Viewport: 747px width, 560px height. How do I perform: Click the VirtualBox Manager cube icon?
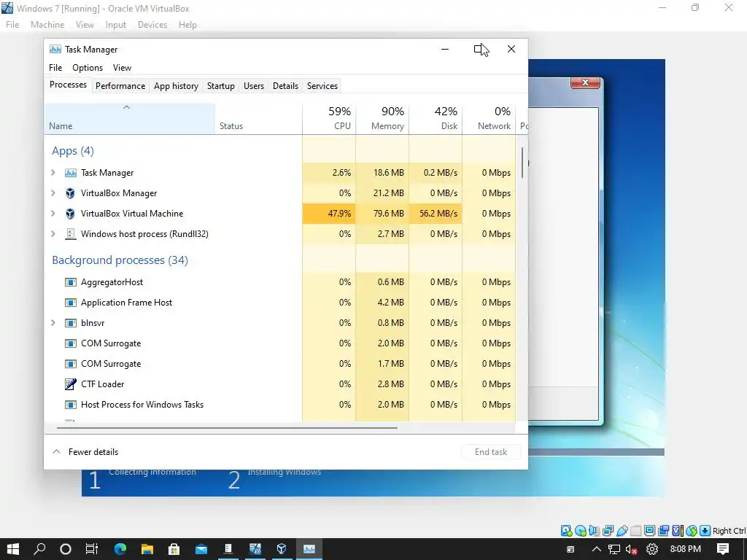pyautogui.click(x=70, y=193)
